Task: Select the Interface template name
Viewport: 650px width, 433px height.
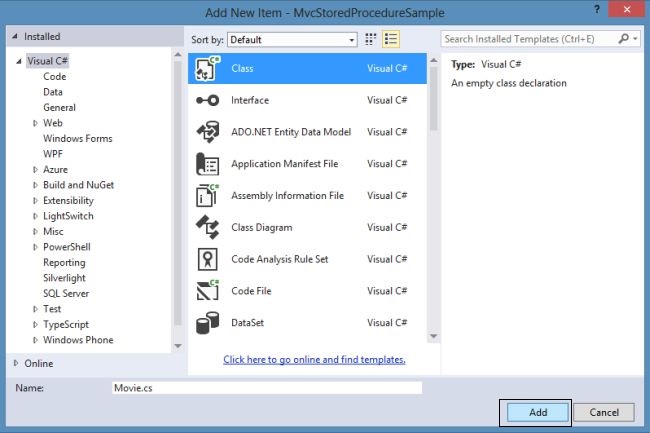Action: pyautogui.click(x=250, y=100)
